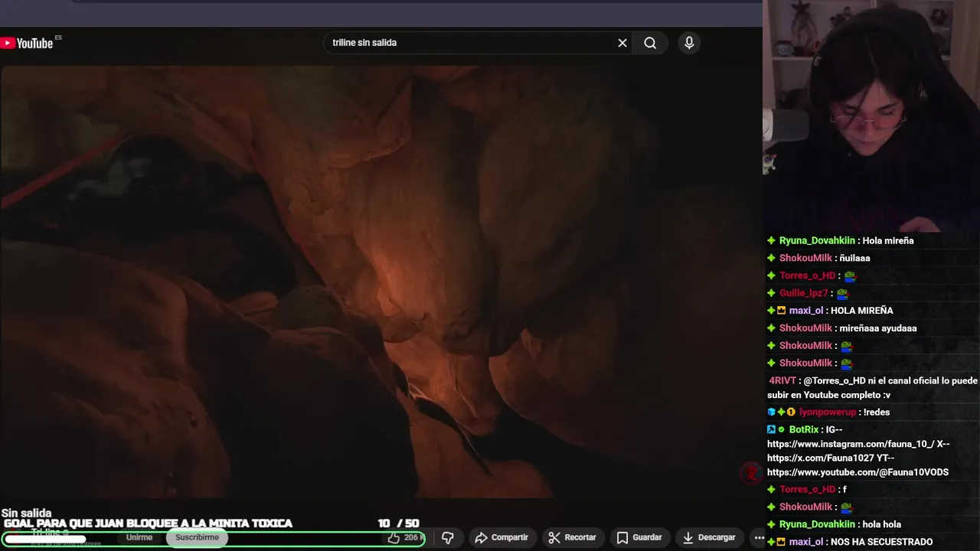980x551 pixels.
Task: Open the YouTube home logo
Action: point(28,43)
